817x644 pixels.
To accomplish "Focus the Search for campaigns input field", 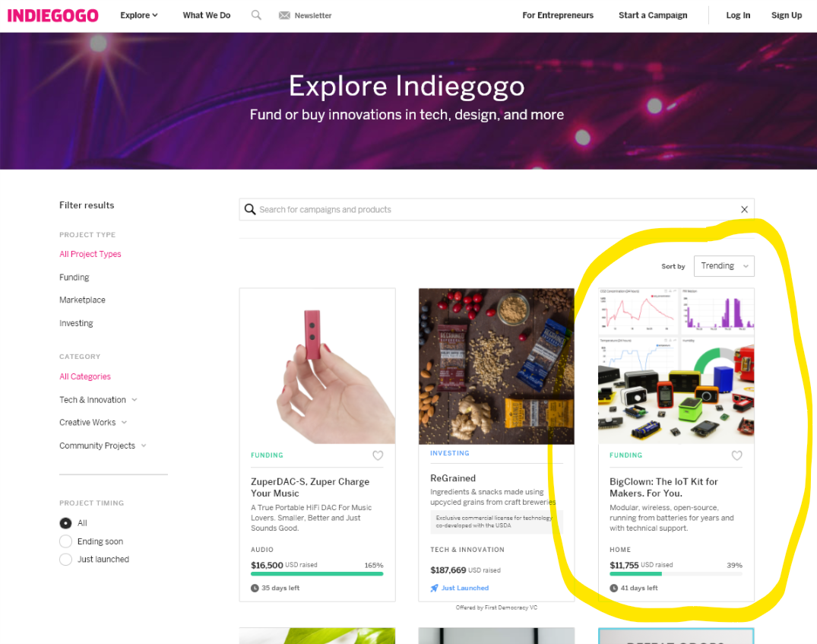I will (x=496, y=209).
